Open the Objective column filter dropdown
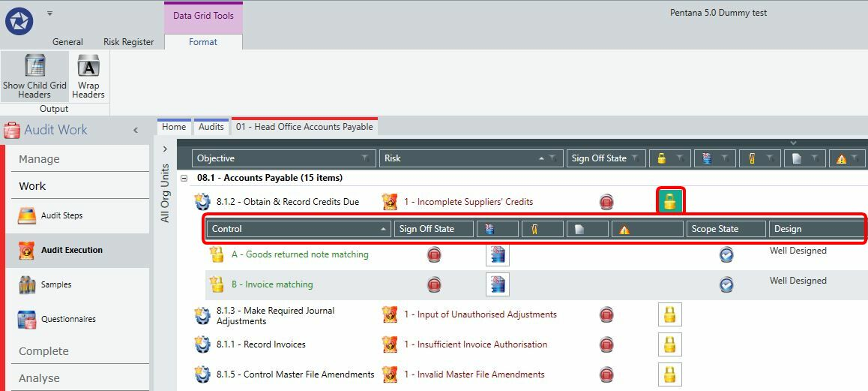Image resolution: width=868 pixels, height=391 pixels. tap(365, 158)
